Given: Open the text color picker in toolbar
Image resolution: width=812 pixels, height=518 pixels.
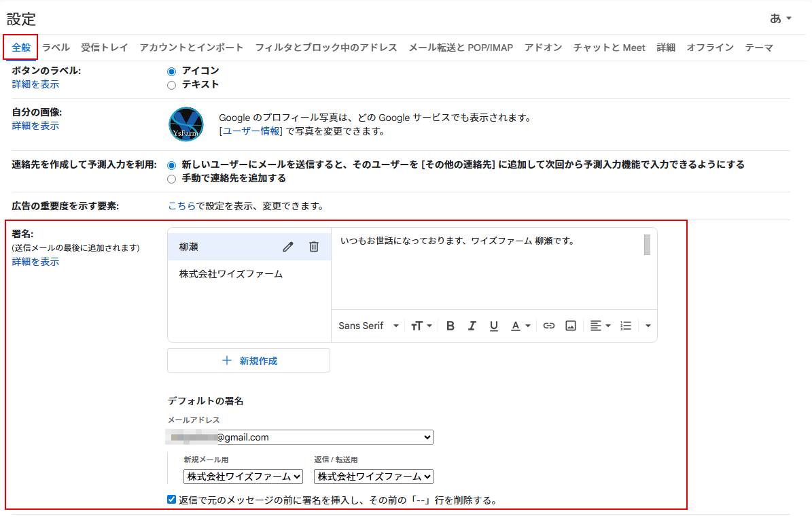Looking at the screenshot, I should [520, 326].
